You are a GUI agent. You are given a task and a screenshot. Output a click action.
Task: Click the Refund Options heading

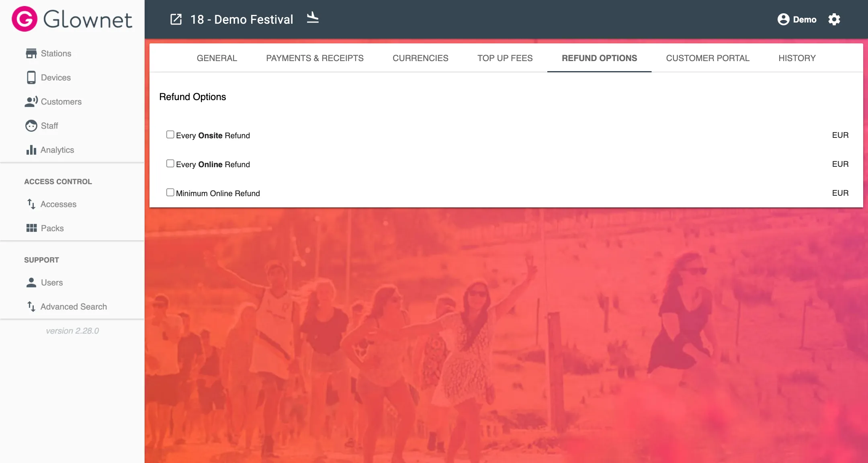tap(192, 97)
